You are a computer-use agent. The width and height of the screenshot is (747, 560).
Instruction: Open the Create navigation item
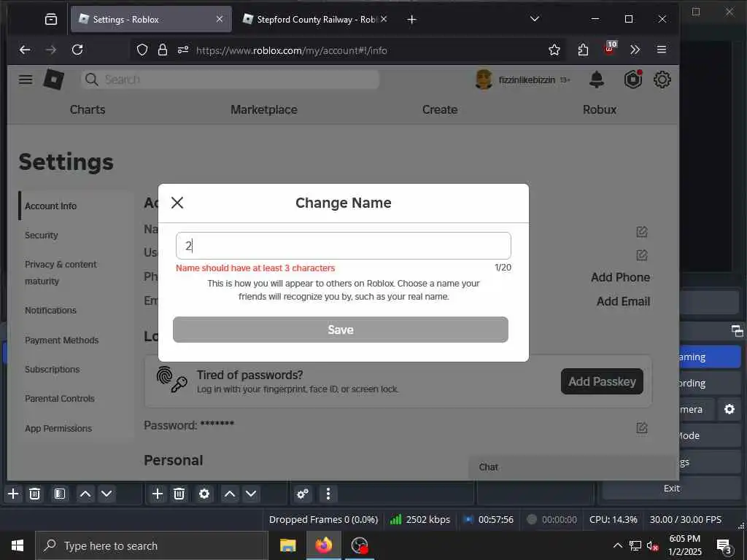click(440, 109)
